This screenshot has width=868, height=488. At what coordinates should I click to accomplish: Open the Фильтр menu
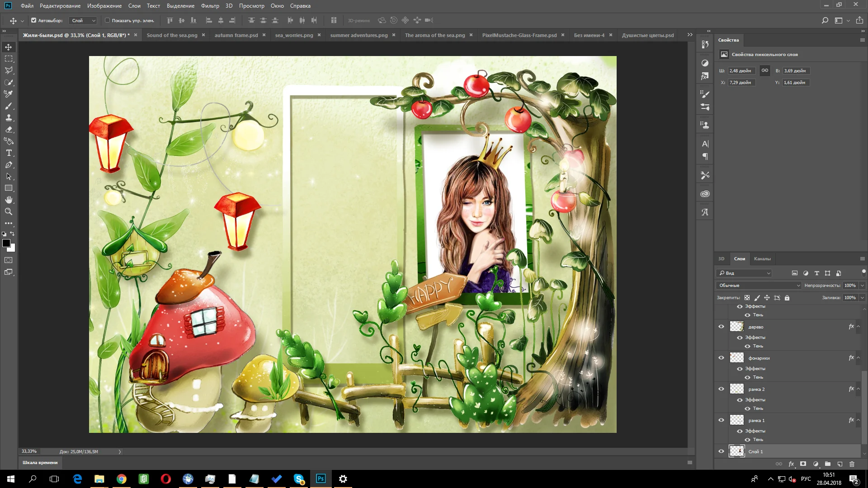click(x=210, y=6)
